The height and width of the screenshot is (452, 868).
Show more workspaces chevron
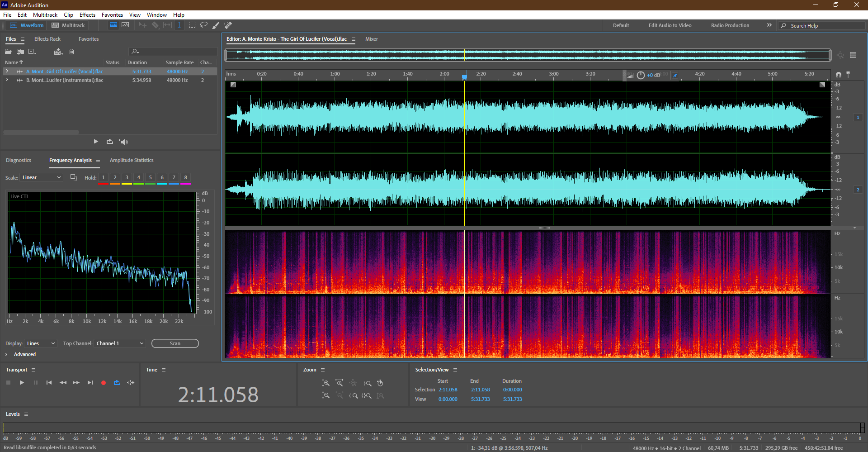click(x=769, y=25)
